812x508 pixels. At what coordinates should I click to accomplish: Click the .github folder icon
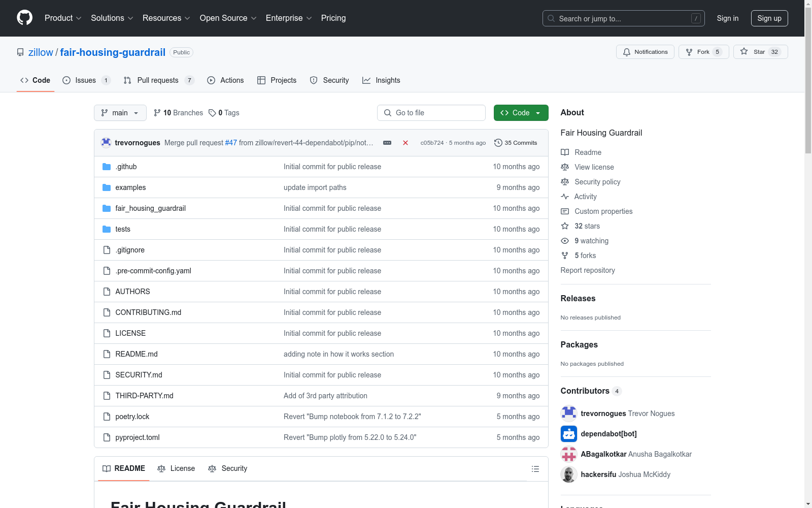point(107,167)
